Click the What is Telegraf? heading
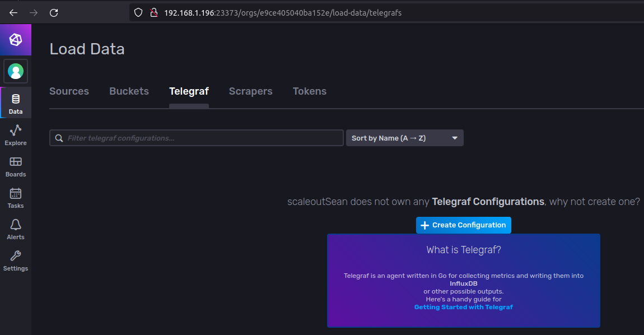This screenshot has height=335, width=644. click(464, 250)
